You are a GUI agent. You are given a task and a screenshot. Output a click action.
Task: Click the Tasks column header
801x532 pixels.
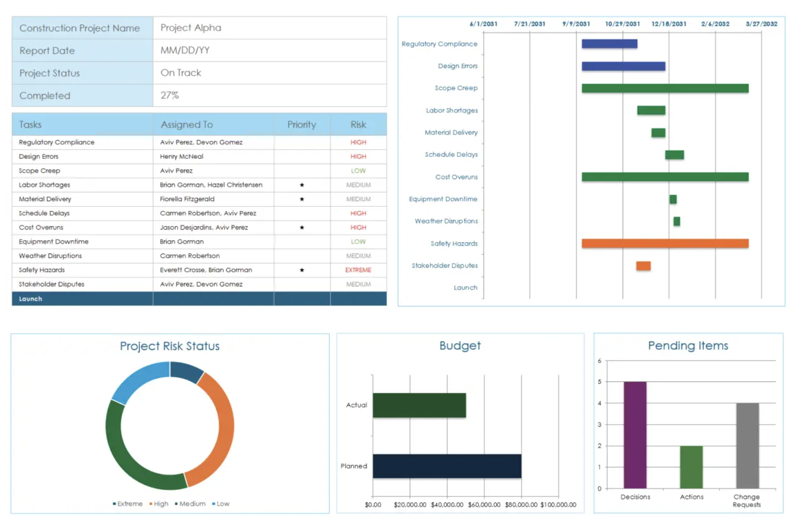pyautogui.click(x=30, y=125)
